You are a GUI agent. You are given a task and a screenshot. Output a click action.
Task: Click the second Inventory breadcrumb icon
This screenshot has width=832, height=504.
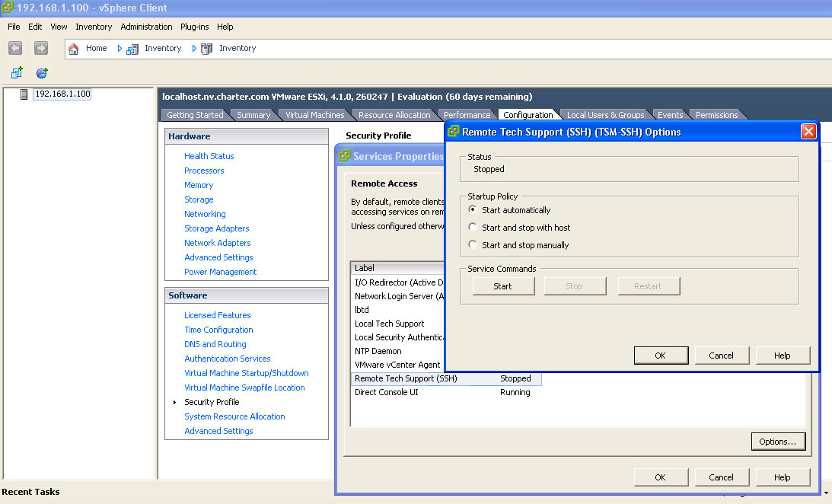(x=206, y=49)
